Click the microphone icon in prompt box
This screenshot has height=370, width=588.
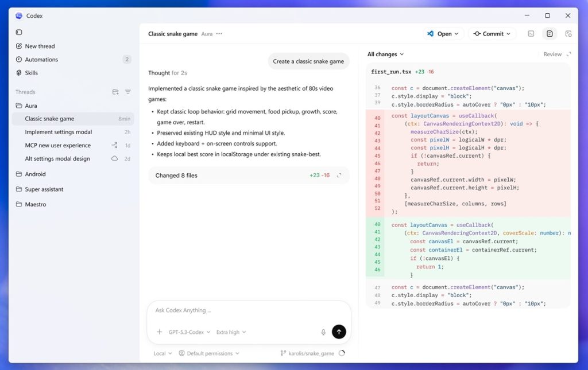pyautogui.click(x=323, y=332)
